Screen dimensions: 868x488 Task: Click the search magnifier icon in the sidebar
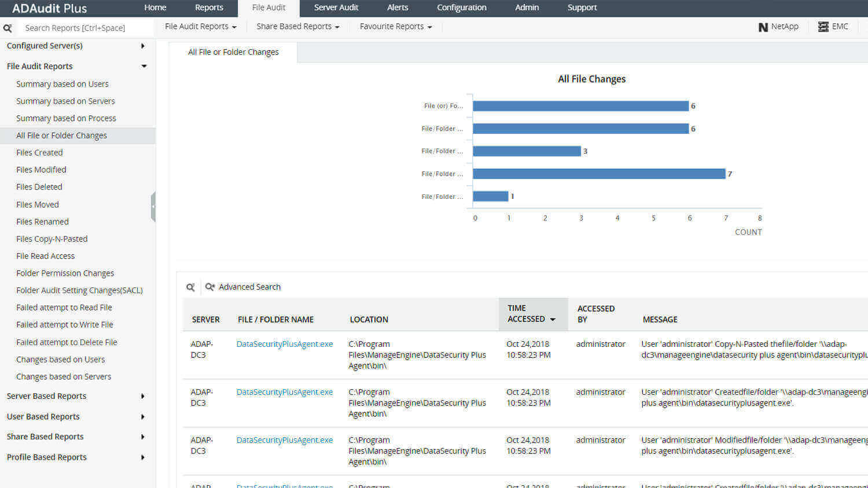(x=8, y=28)
